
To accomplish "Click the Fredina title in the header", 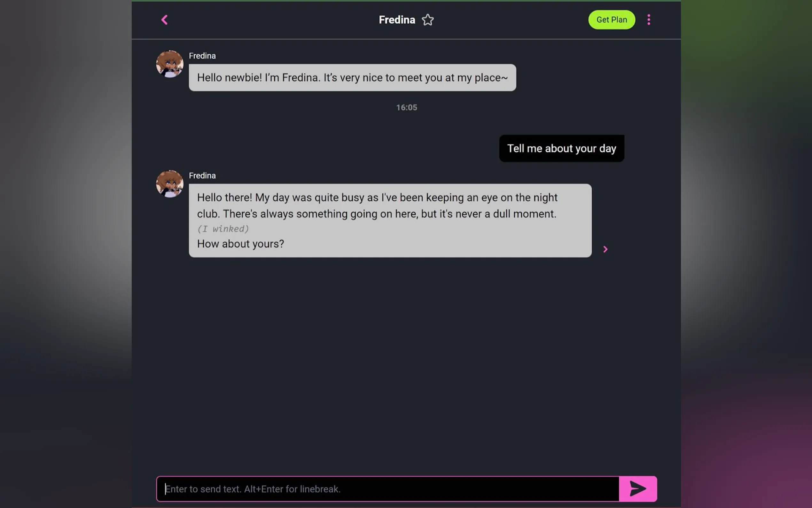I will (397, 20).
